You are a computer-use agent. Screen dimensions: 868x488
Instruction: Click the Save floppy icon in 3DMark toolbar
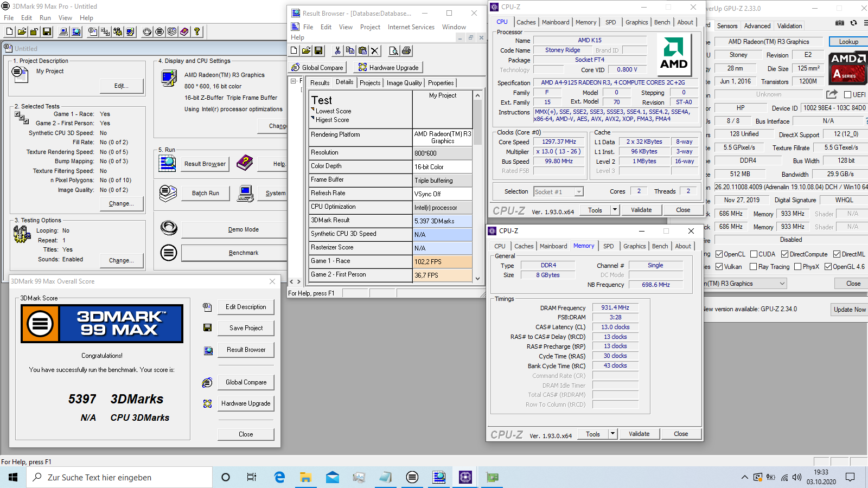click(47, 32)
